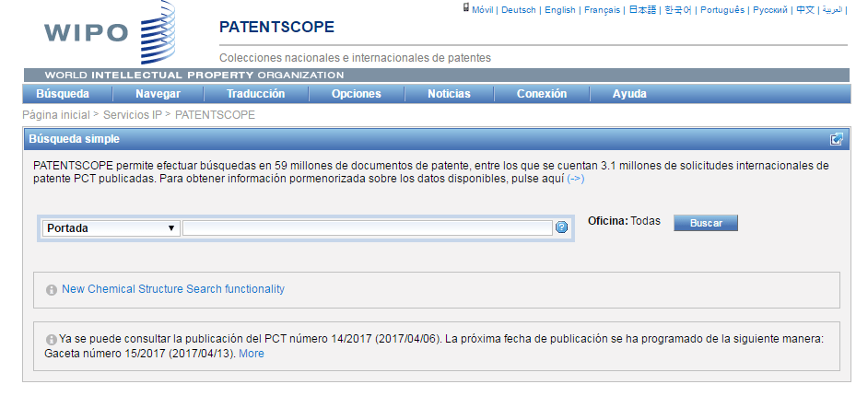Click in the search text input field
This screenshot has width=868, height=396.
368,227
